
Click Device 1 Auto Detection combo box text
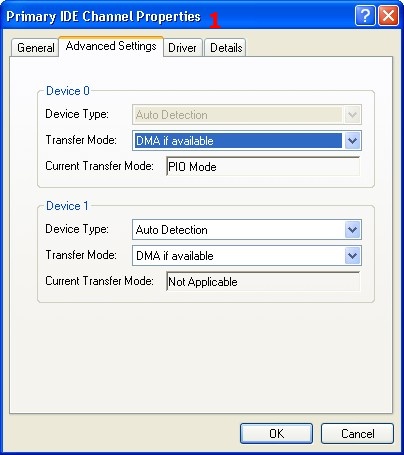click(172, 230)
